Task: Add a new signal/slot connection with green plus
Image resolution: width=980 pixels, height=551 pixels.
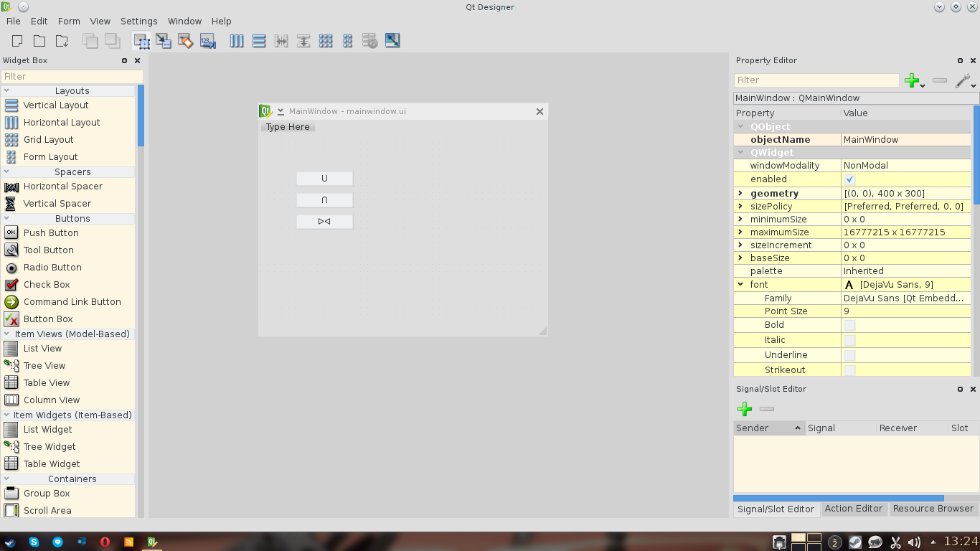Action: click(745, 409)
